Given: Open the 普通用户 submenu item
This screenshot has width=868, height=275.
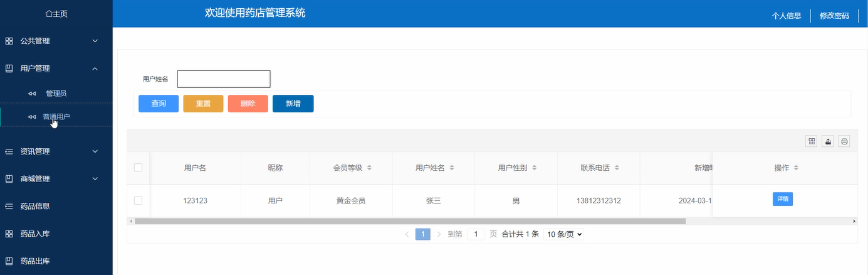Looking at the screenshot, I should (x=56, y=117).
